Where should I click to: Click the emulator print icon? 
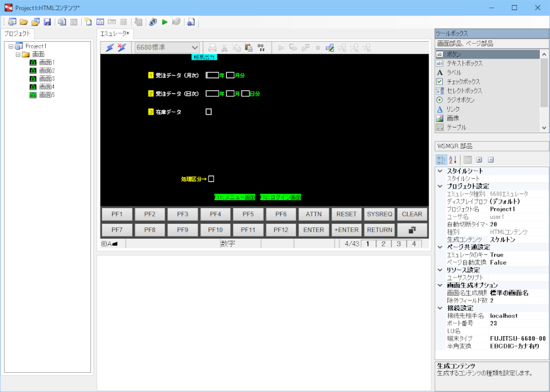tap(212, 47)
